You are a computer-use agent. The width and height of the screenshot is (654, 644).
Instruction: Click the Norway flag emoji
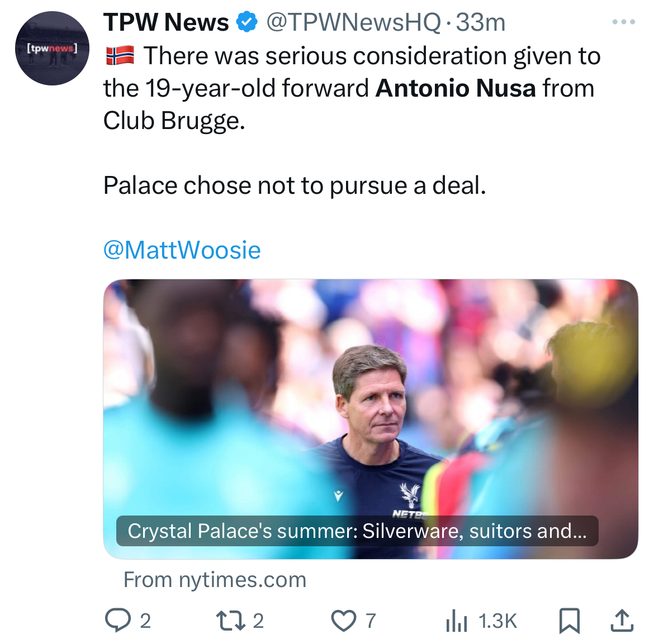pos(120,56)
